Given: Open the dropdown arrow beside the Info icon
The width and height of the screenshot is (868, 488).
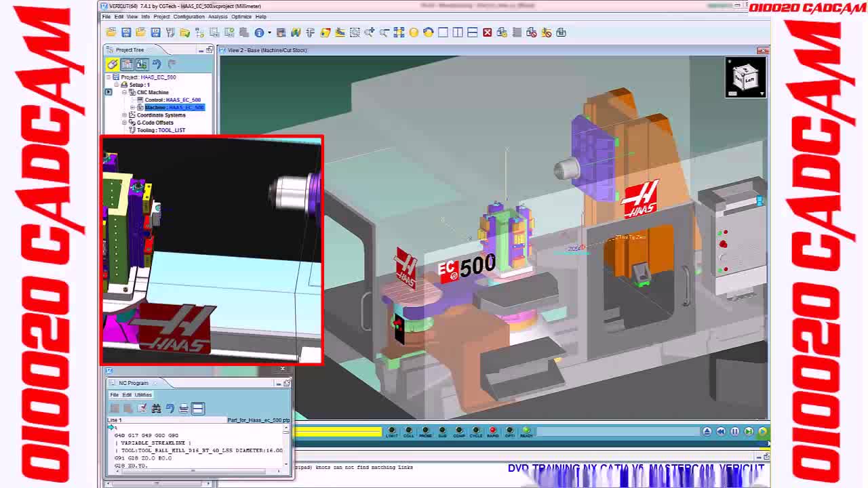Looking at the screenshot, I should pyautogui.click(x=269, y=33).
